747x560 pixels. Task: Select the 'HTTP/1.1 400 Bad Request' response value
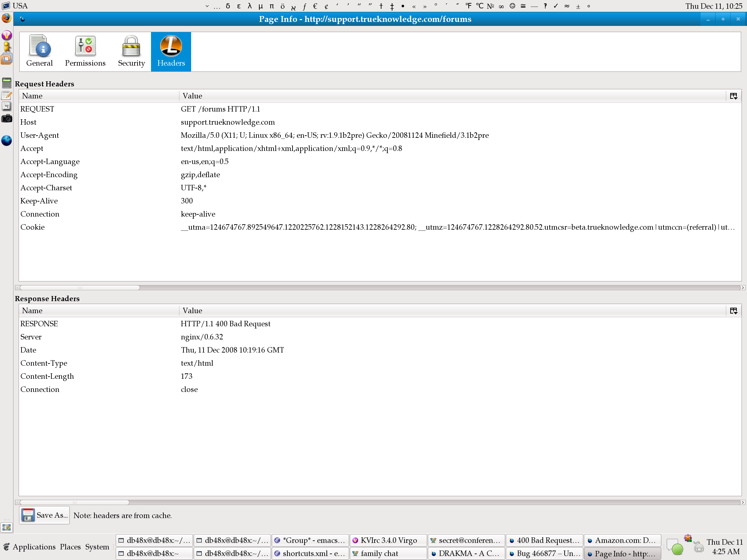(225, 324)
